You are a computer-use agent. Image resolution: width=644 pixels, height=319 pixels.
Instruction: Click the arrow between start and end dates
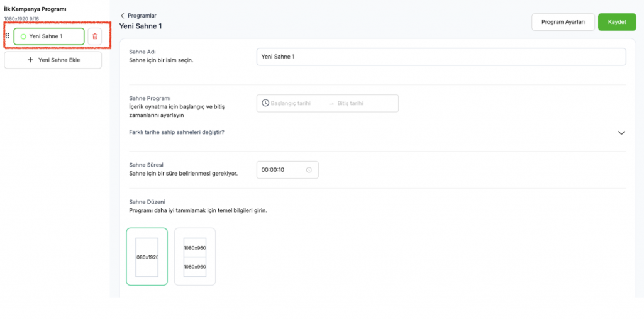point(331,103)
